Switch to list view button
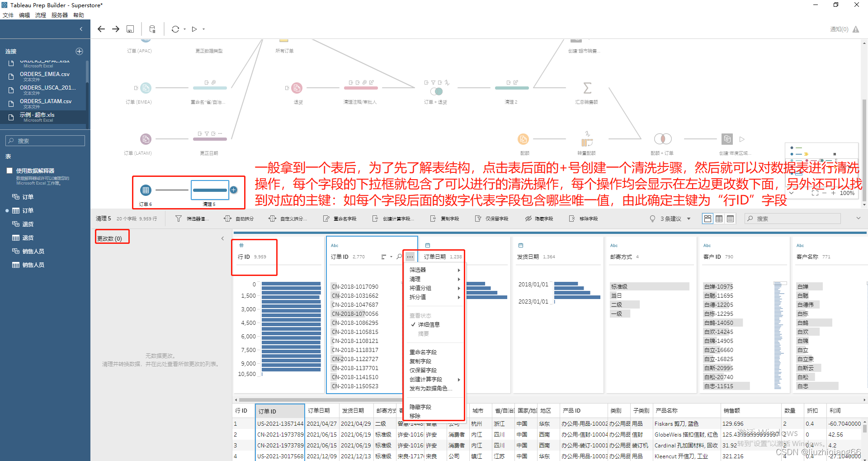The width and height of the screenshot is (868, 461). pyautogui.click(x=730, y=219)
